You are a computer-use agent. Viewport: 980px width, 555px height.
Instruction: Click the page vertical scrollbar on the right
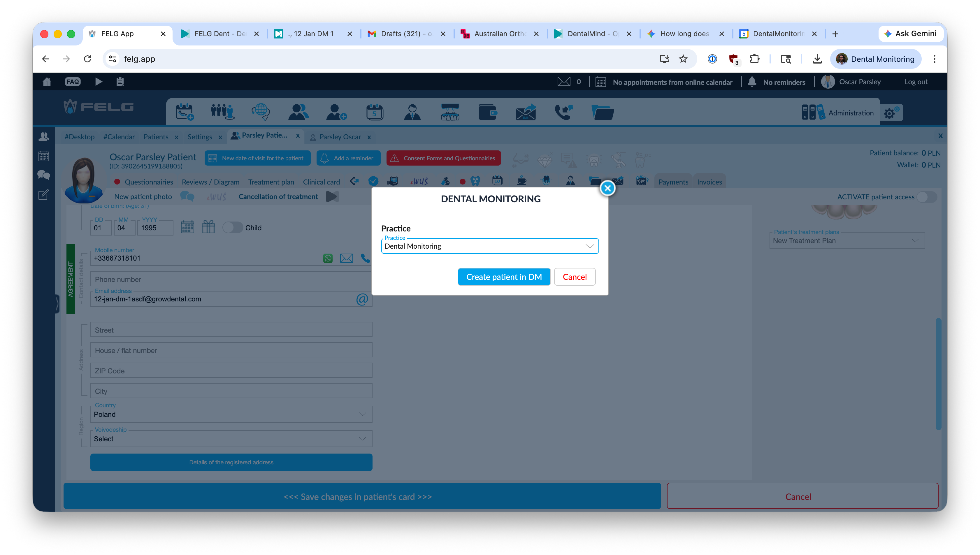[938, 374]
